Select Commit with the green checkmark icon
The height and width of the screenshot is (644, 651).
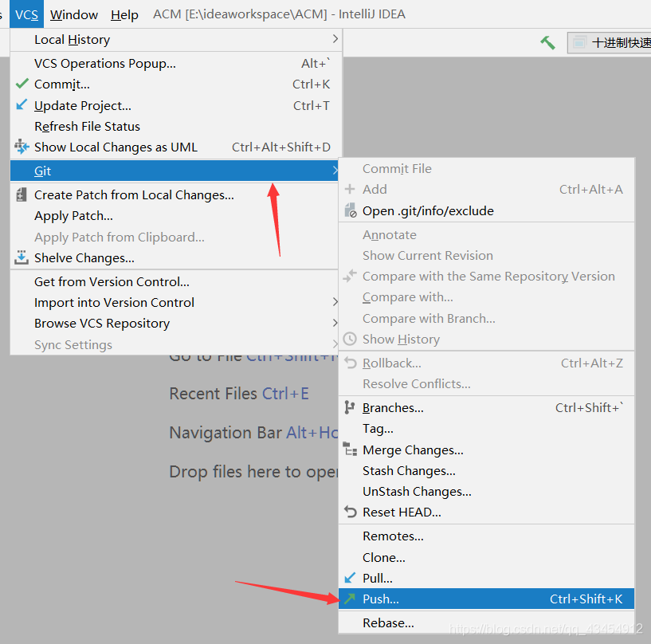(60, 84)
